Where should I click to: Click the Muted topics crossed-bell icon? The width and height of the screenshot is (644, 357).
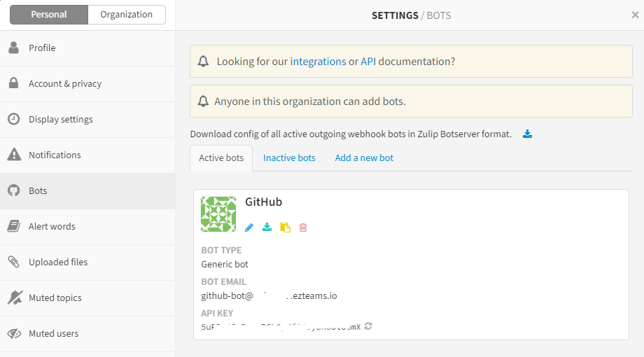pyautogui.click(x=15, y=297)
